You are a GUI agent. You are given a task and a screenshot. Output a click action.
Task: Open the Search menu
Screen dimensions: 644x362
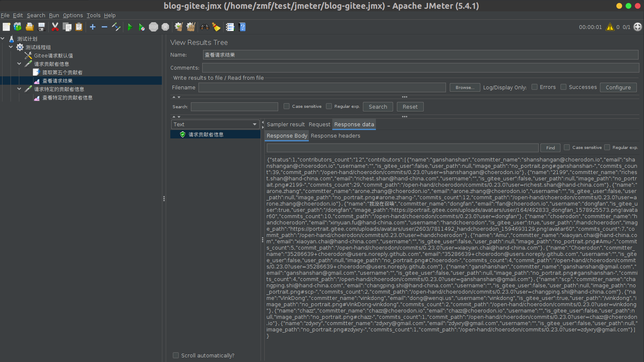tap(36, 15)
